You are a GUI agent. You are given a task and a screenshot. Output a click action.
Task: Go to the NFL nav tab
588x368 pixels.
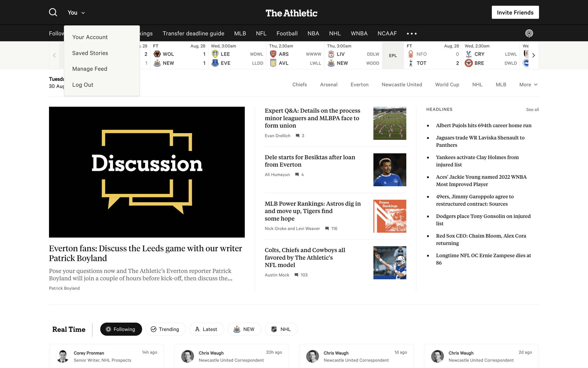(x=261, y=33)
